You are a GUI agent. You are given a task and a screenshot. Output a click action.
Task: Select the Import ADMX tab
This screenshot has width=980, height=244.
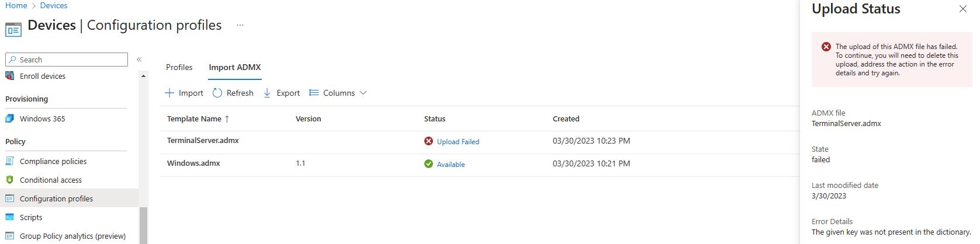pos(235,67)
